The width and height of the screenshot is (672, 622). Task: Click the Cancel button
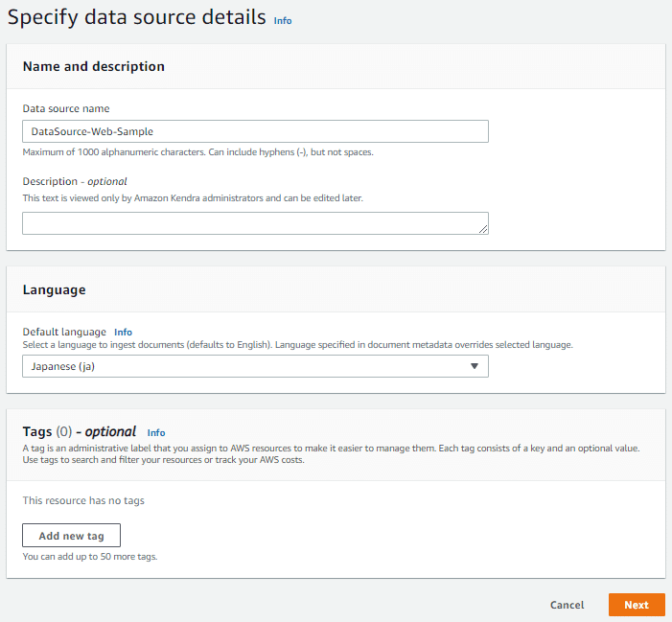click(567, 605)
